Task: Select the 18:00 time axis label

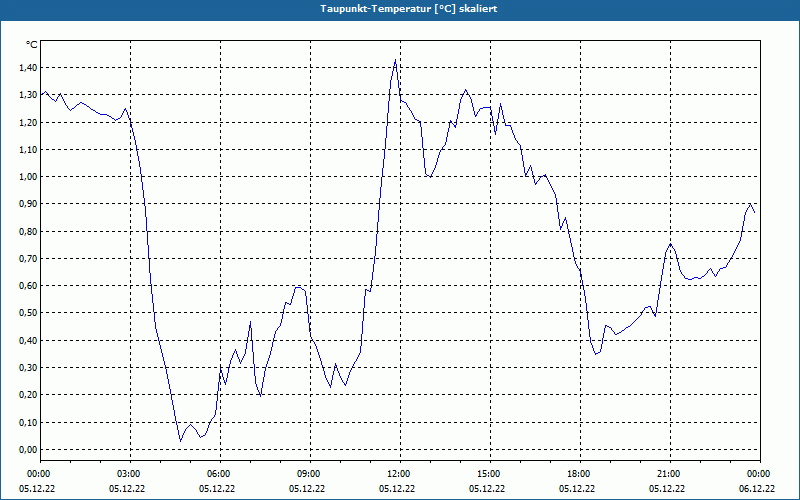Action: tap(581, 474)
